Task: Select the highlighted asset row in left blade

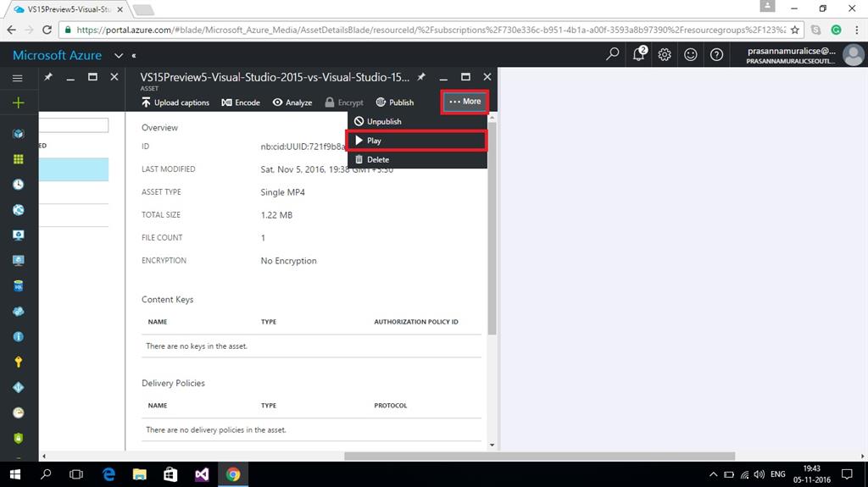Action: point(74,169)
